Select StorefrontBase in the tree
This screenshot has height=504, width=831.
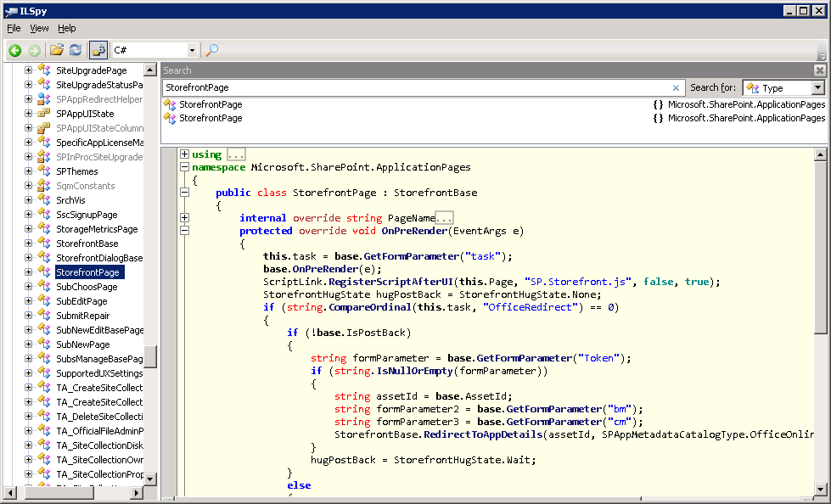(x=87, y=244)
